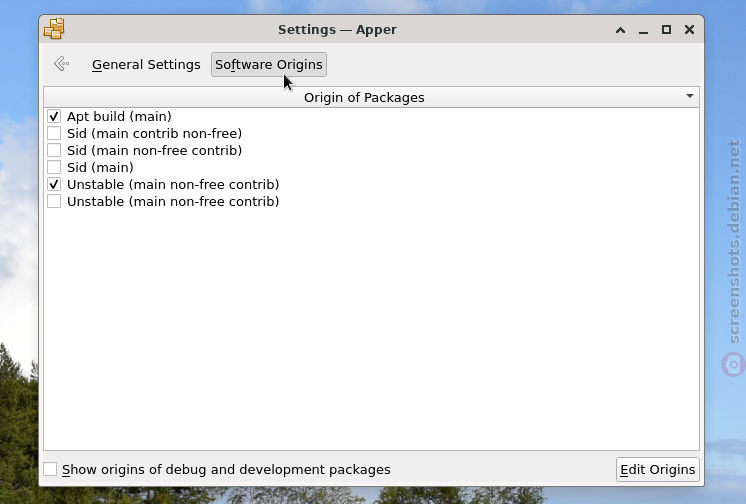Select the Sid (main contrib non-free) row text
The image size is (746, 504).
tap(155, 134)
